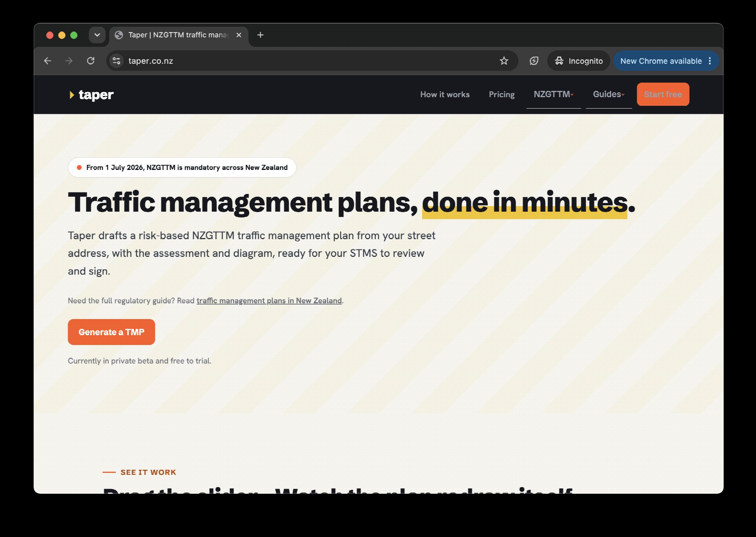Click the taper logo
This screenshot has width=756, height=537.
point(91,94)
